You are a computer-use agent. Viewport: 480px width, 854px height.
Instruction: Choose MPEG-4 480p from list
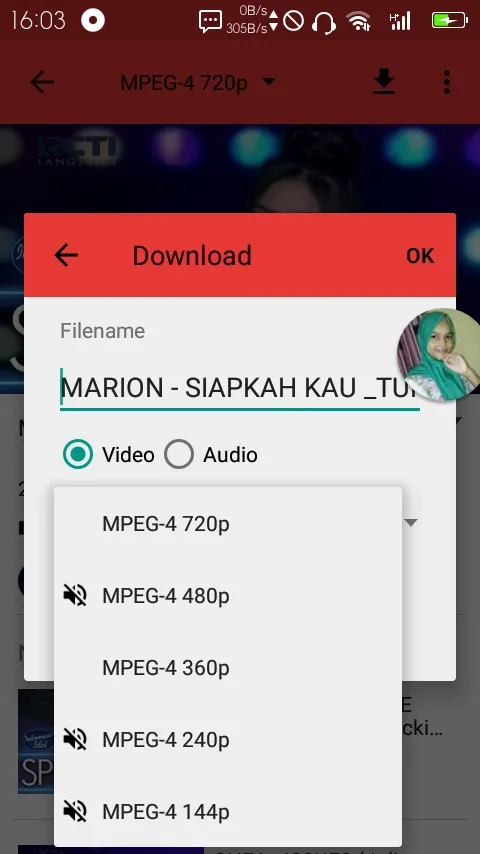click(x=228, y=596)
